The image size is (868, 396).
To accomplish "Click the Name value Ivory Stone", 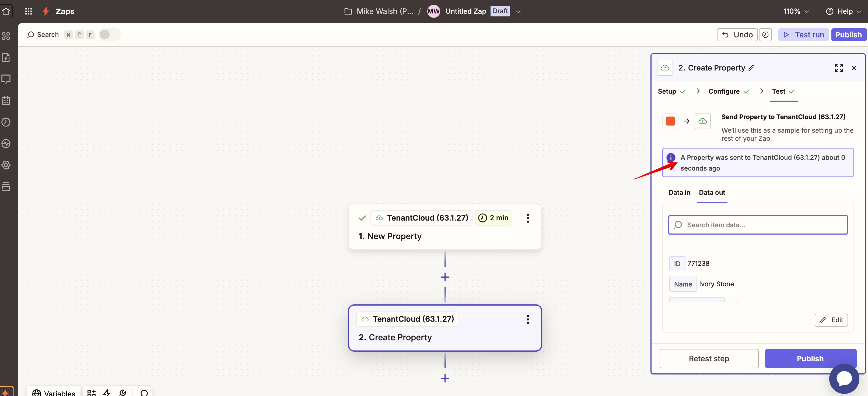I will [x=716, y=284].
